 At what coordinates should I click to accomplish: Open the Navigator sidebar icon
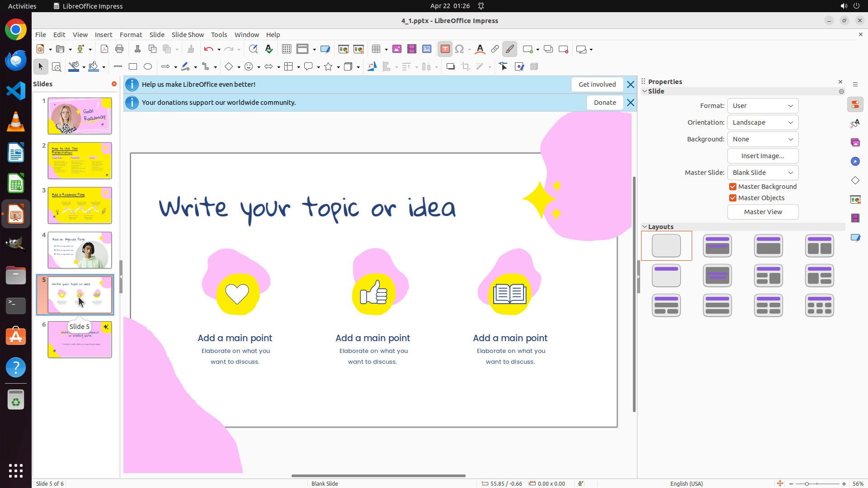[855, 161]
